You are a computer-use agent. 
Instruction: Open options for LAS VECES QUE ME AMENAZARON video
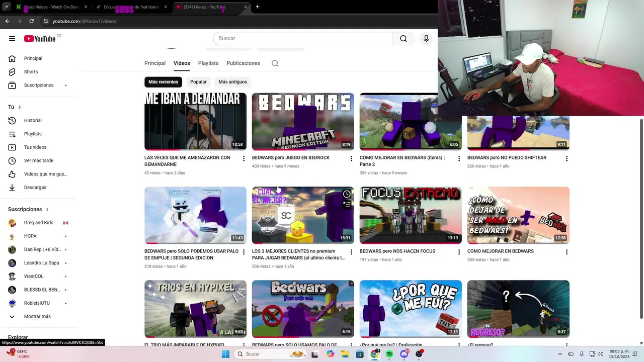click(244, 159)
